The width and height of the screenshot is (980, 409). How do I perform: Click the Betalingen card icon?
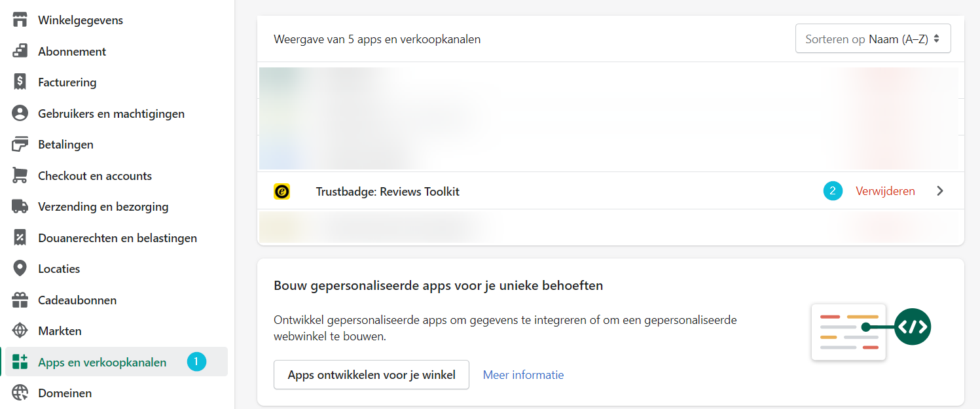(x=20, y=145)
